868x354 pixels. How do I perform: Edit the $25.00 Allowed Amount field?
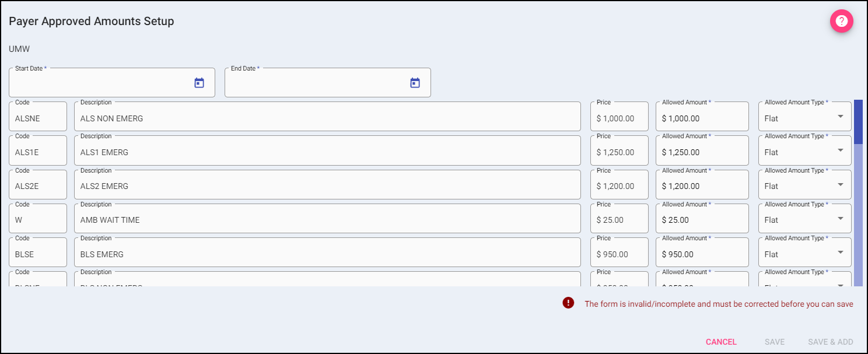click(702, 220)
